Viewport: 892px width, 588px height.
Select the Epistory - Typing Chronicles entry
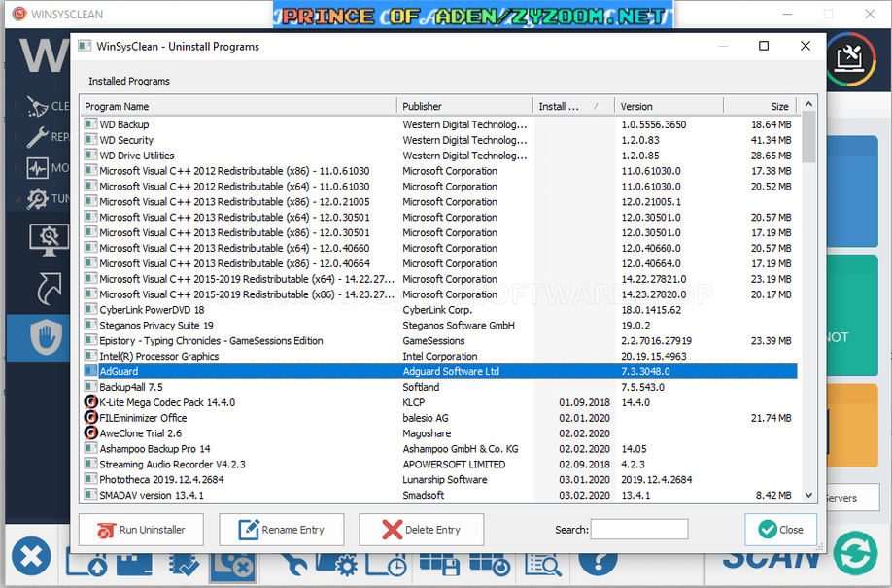point(440,340)
